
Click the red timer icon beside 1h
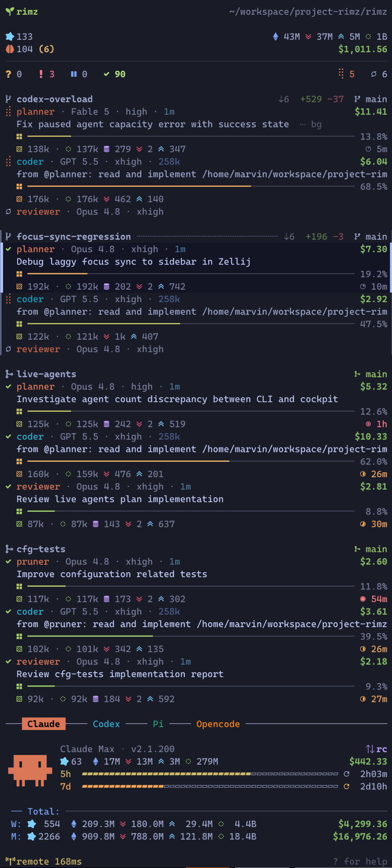tap(368, 424)
